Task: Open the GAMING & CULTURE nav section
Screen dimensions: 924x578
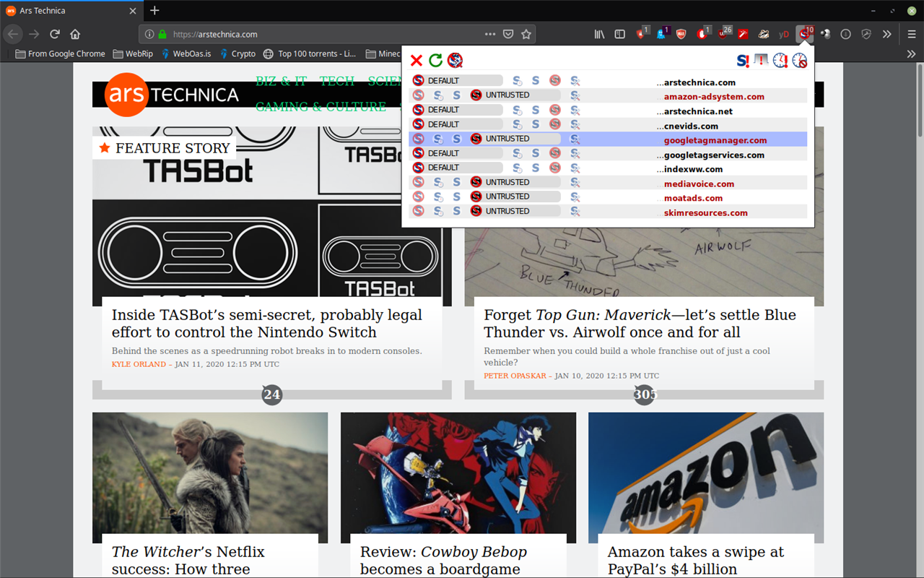Action: 321,106
